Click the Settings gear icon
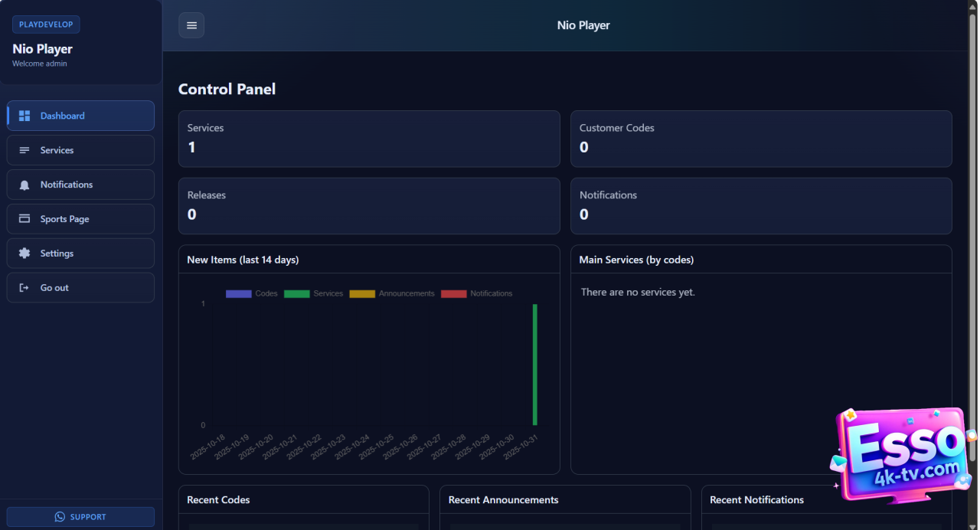Screen dimensions: 980x530 pyautogui.click(x=24, y=254)
